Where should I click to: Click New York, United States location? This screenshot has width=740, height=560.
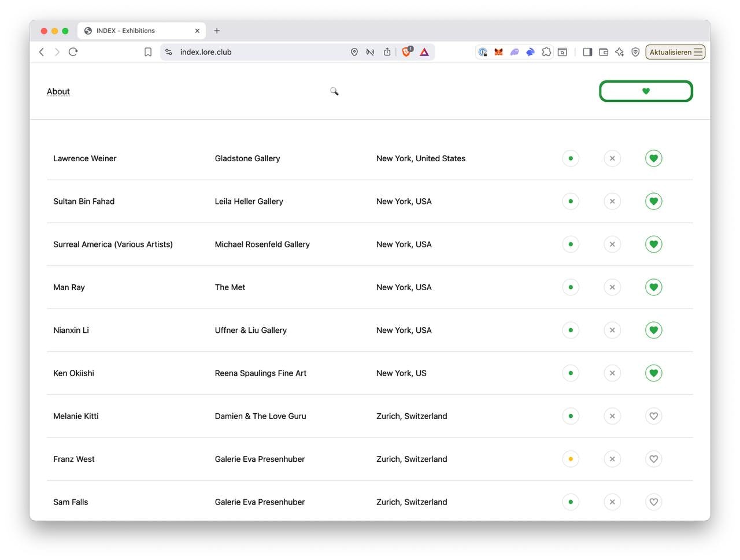[421, 158]
